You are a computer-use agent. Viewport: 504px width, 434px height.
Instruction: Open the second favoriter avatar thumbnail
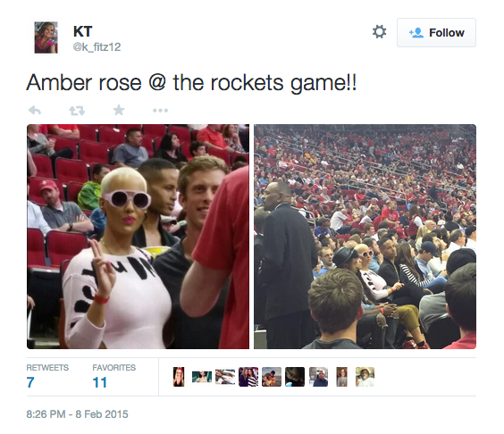click(x=202, y=377)
